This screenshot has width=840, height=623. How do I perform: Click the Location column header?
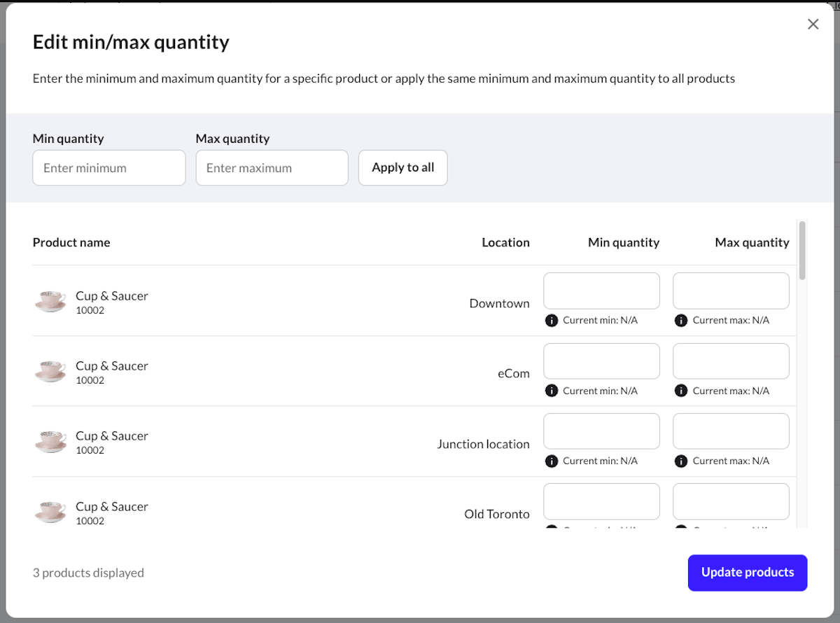(505, 242)
